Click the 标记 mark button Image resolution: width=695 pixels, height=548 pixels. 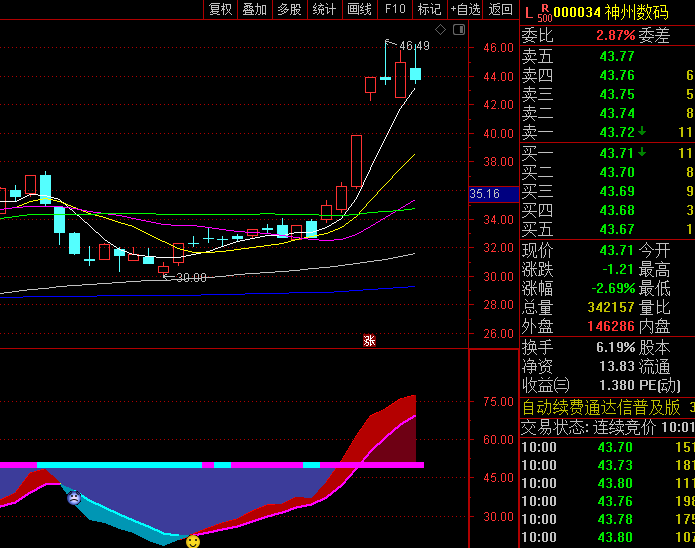pos(429,10)
